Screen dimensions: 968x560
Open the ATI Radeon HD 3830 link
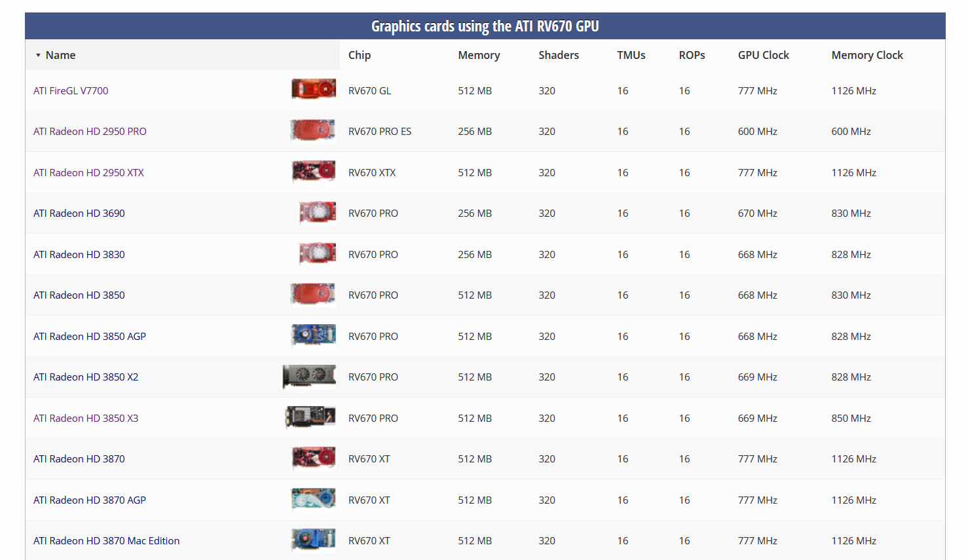(79, 255)
